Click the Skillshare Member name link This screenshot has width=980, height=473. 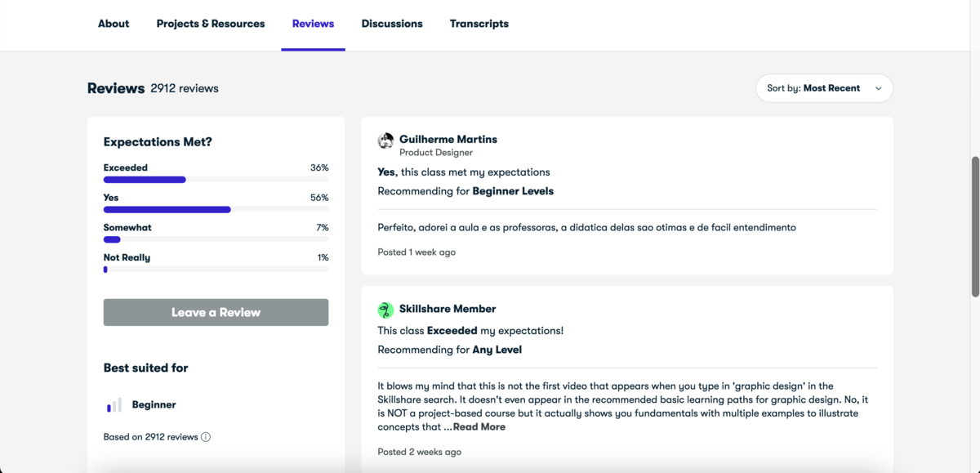click(x=447, y=309)
